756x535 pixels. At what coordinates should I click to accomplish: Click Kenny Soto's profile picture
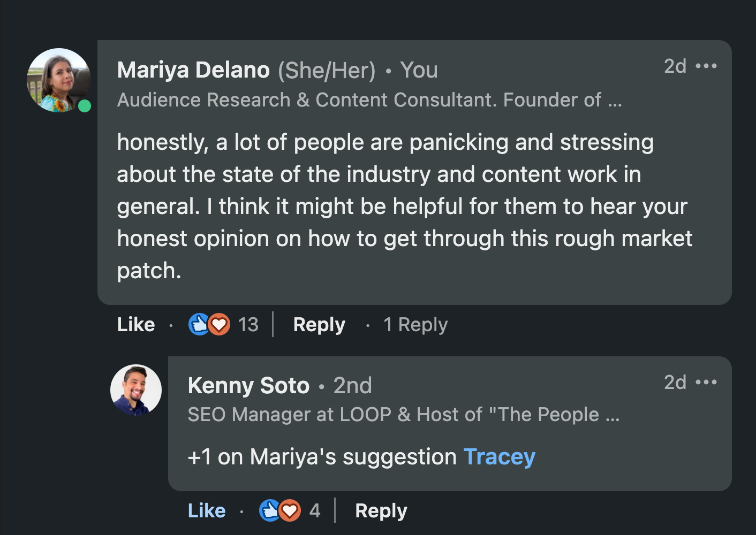click(x=135, y=390)
